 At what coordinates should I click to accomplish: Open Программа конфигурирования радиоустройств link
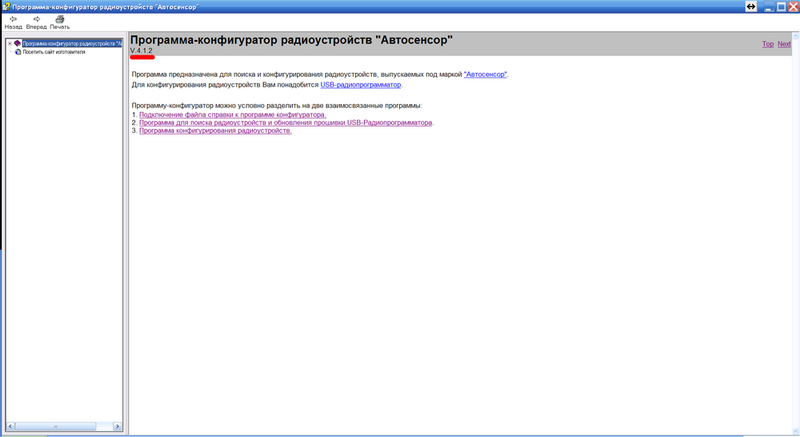(x=215, y=131)
